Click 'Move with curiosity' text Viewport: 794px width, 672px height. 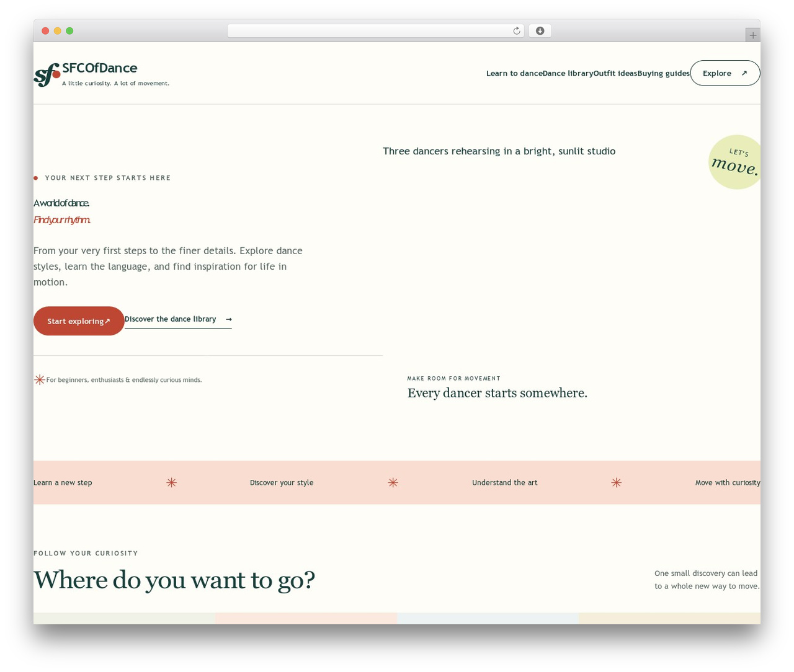[728, 482]
